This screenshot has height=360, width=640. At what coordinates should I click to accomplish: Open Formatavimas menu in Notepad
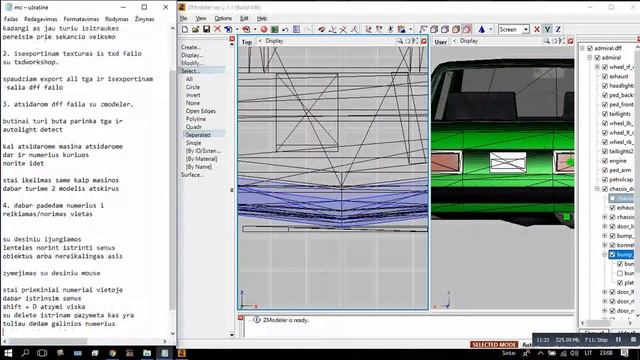coord(81,19)
